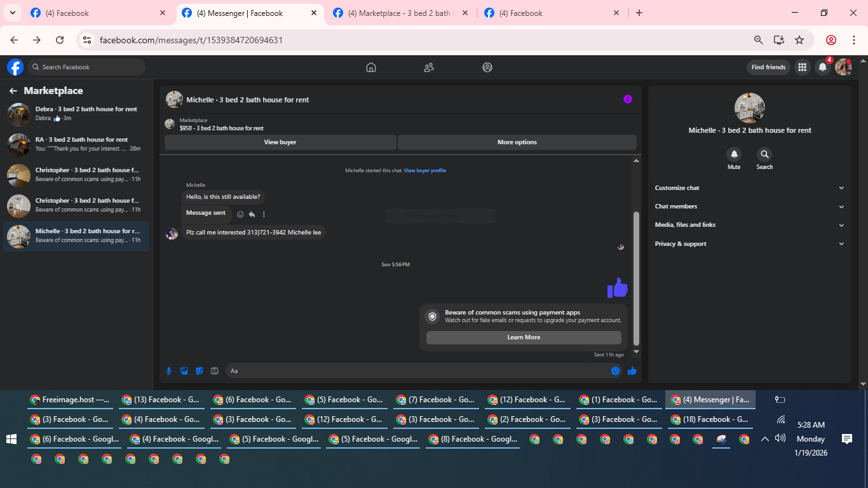The width and height of the screenshot is (868, 488).
Task: Open the taskbar network Wi-Fi icon
Action: coord(780,419)
